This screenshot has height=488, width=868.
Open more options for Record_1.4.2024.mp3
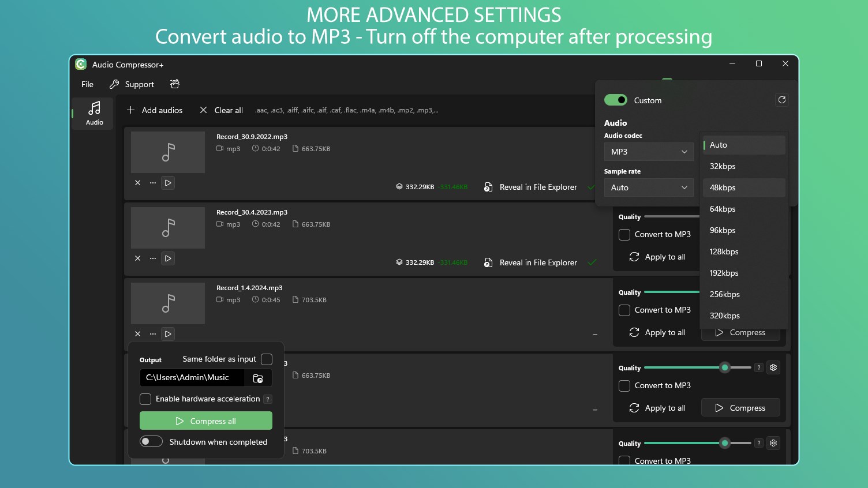point(153,334)
